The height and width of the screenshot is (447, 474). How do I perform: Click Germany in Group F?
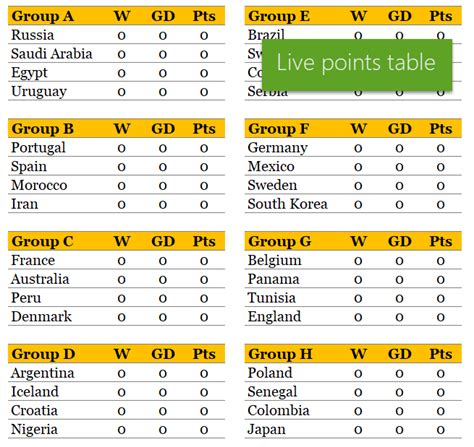click(277, 148)
